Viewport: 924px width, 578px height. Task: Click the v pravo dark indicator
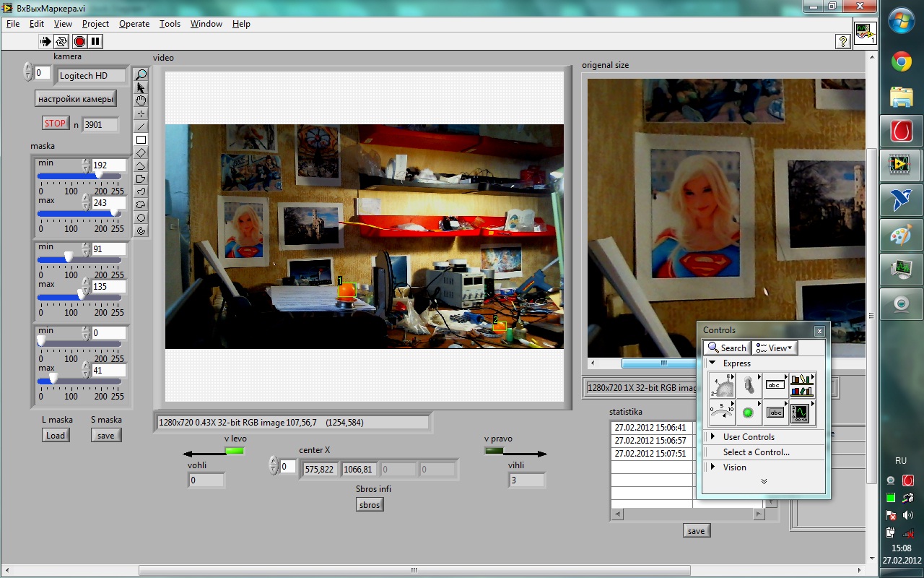pyautogui.click(x=494, y=451)
